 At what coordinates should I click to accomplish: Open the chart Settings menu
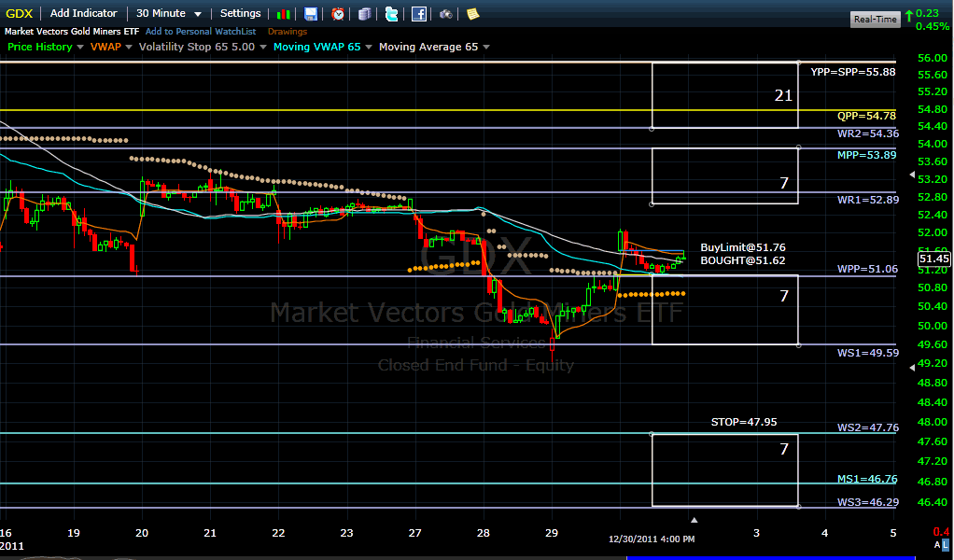240,13
